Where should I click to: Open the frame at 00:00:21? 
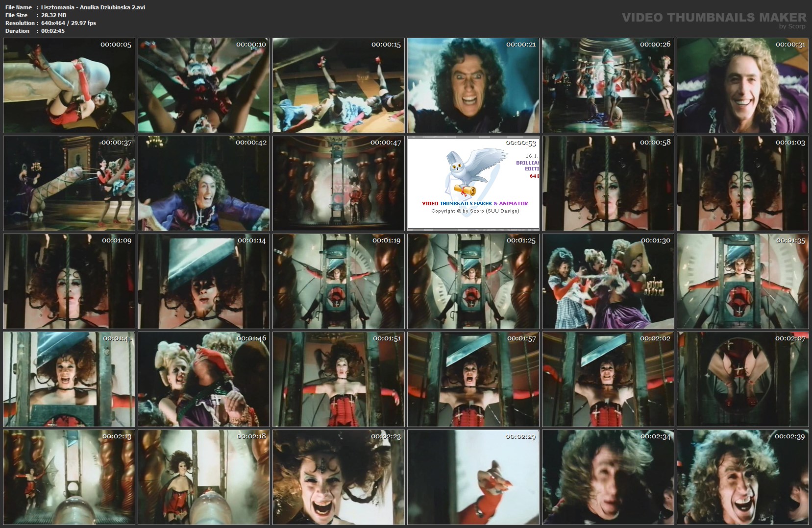(x=473, y=85)
